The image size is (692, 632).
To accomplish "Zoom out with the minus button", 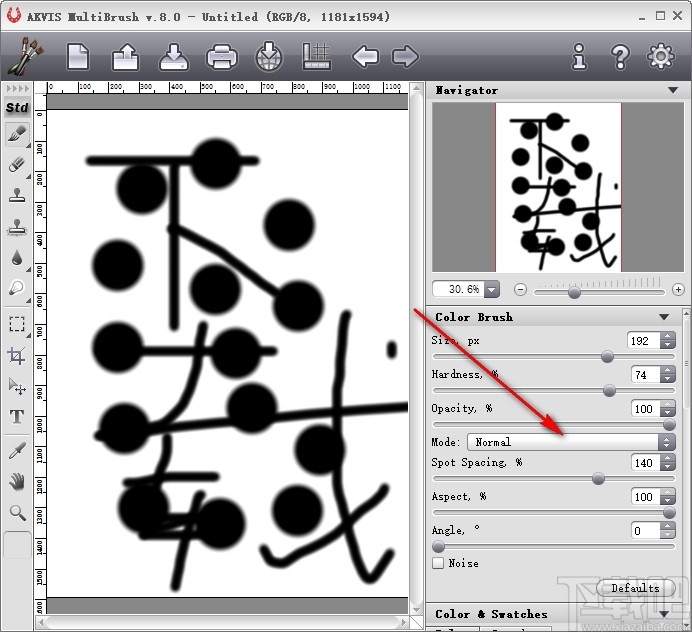I will 520,290.
